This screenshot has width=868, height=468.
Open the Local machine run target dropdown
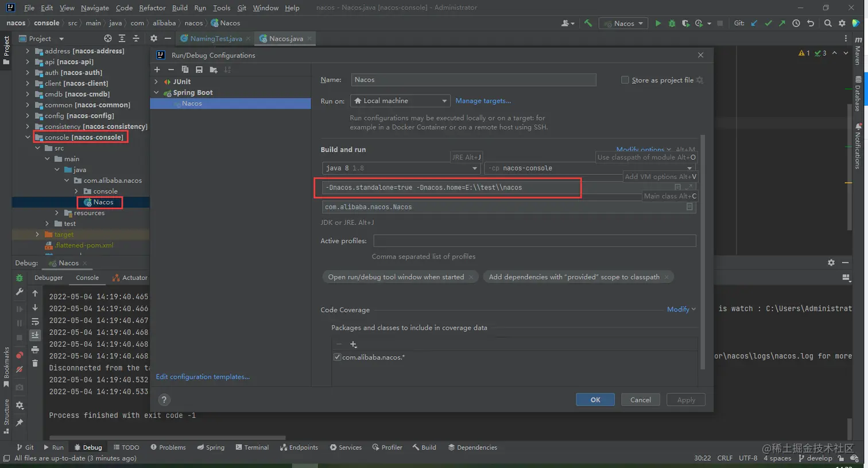[400, 101]
